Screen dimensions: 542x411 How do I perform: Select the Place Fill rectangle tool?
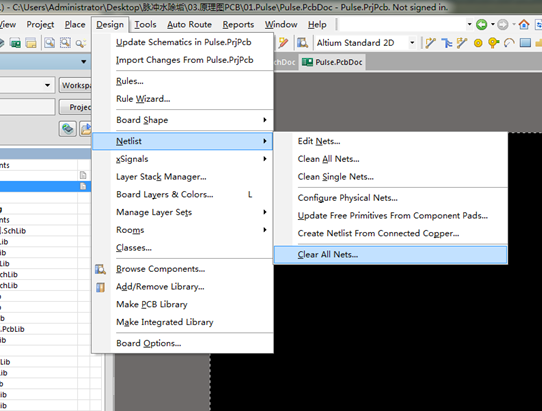tap(525, 43)
